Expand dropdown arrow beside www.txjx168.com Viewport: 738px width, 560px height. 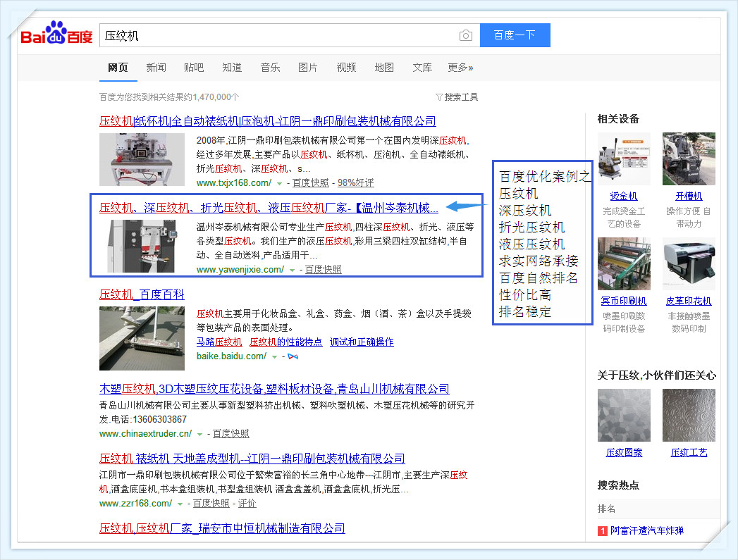click(x=280, y=184)
